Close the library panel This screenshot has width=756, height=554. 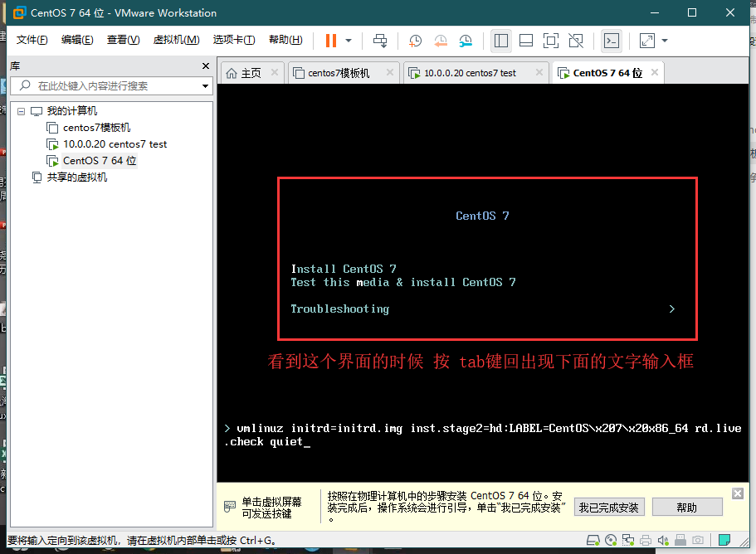coord(206,66)
